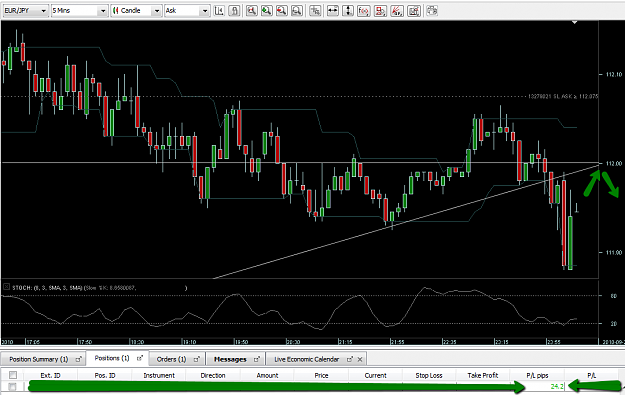Undock the Position Summary tab
This screenshot has height=395, width=625.
tap(79, 359)
